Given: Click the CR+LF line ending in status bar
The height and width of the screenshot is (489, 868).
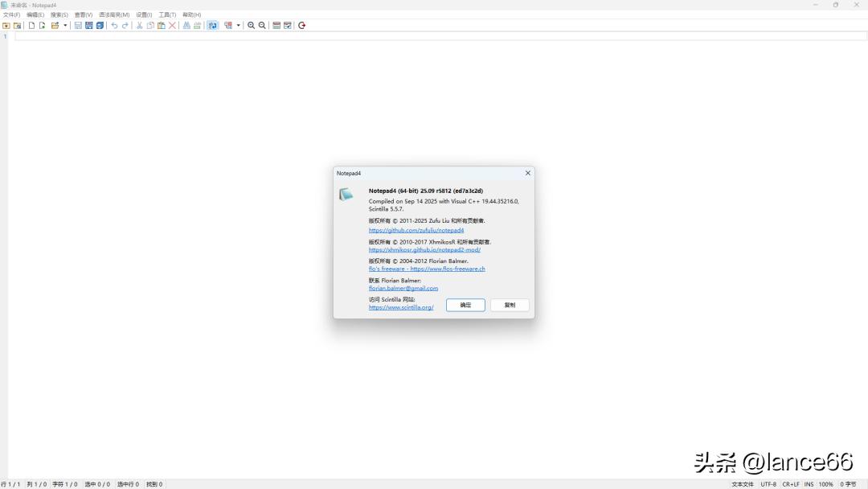Looking at the screenshot, I should [791, 484].
